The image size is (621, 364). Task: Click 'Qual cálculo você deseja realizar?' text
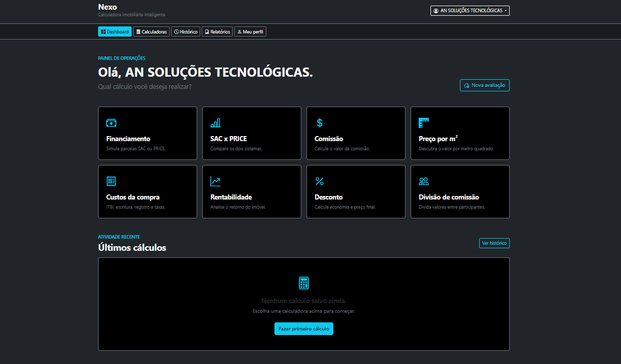pos(145,87)
